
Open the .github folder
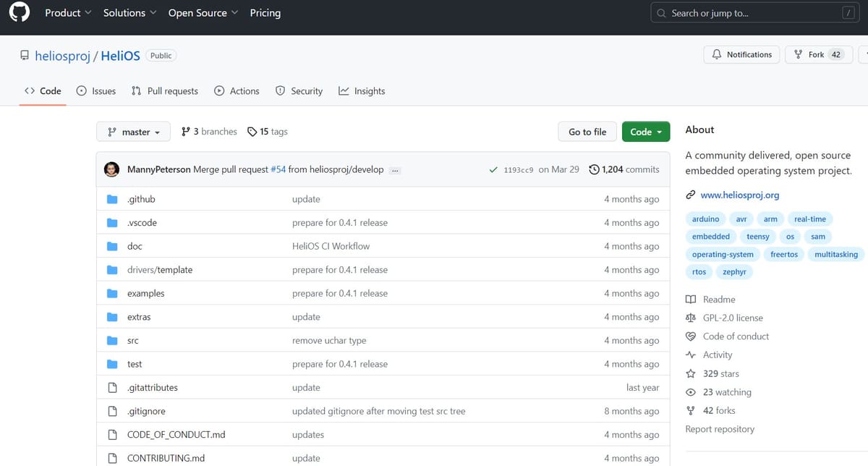click(x=141, y=199)
